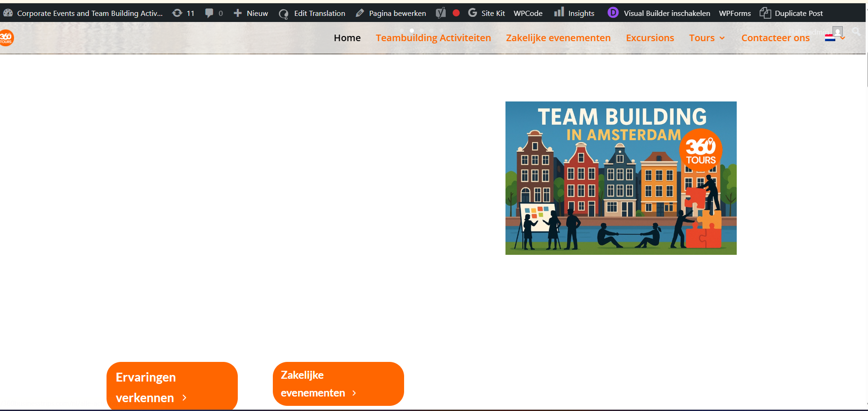The width and height of the screenshot is (868, 411).
Task: Open the Contacteer ons menu item
Action: coord(776,38)
